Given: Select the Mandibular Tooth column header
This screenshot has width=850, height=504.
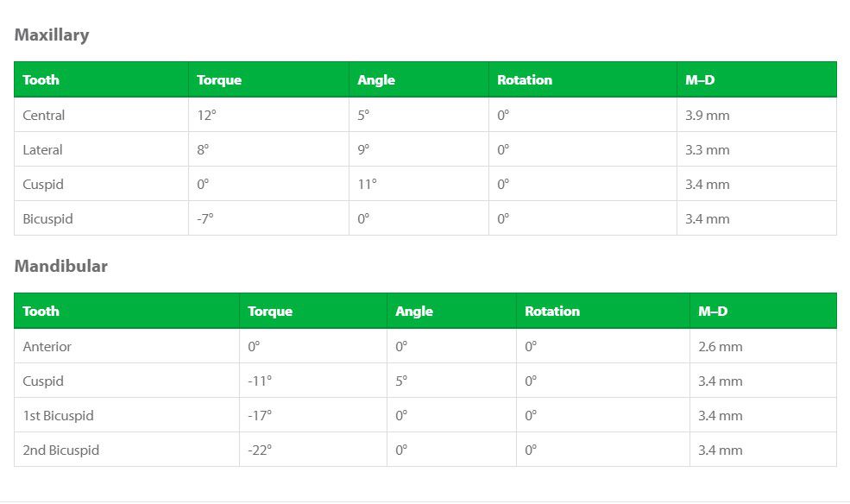Looking at the screenshot, I should (x=41, y=311).
